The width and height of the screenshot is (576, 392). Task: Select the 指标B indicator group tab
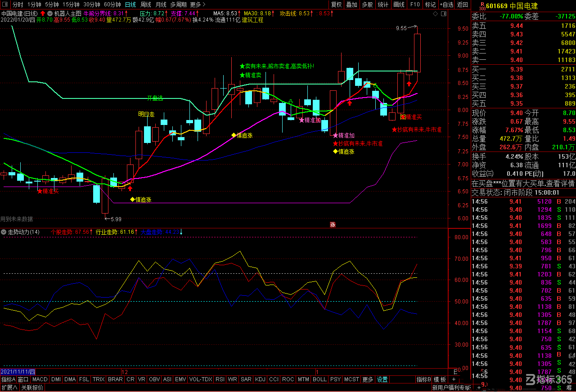(424, 379)
